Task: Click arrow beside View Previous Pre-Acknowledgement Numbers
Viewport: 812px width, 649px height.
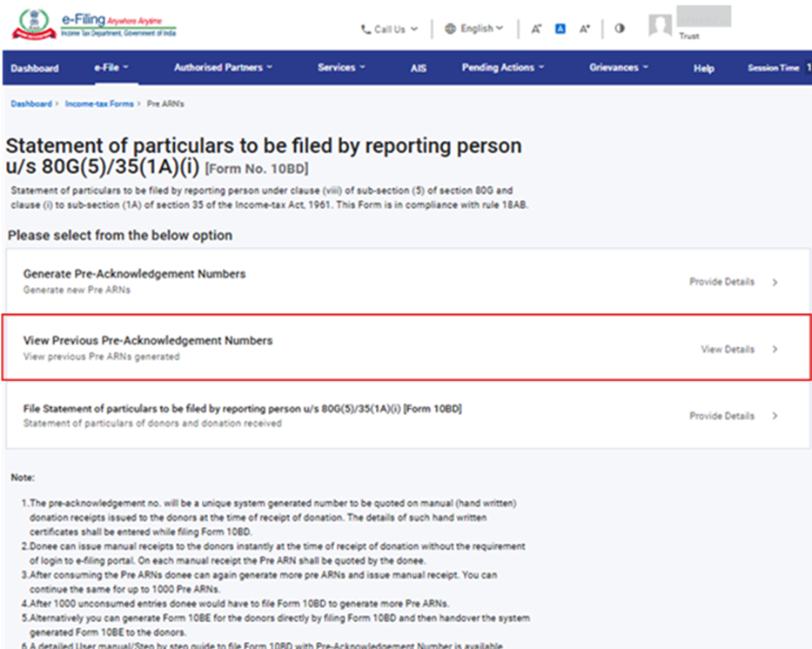Action: pyautogui.click(x=775, y=349)
